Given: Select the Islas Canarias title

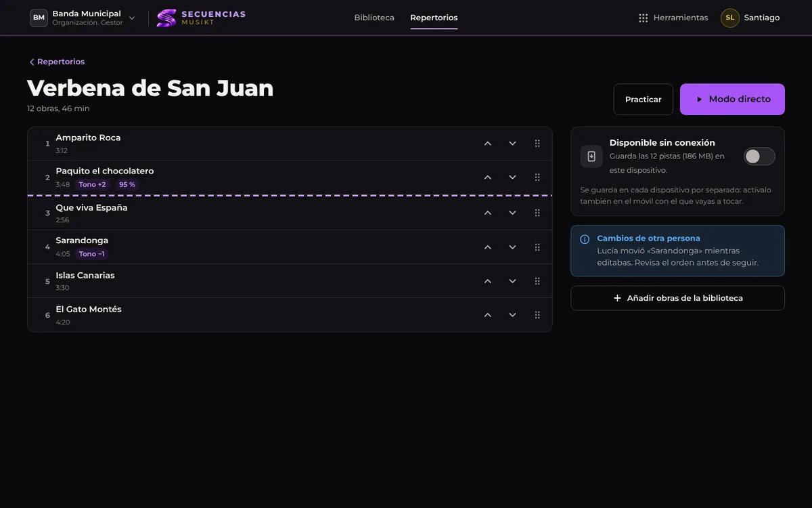Looking at the screenshot, I should click(x=85, y=275).
